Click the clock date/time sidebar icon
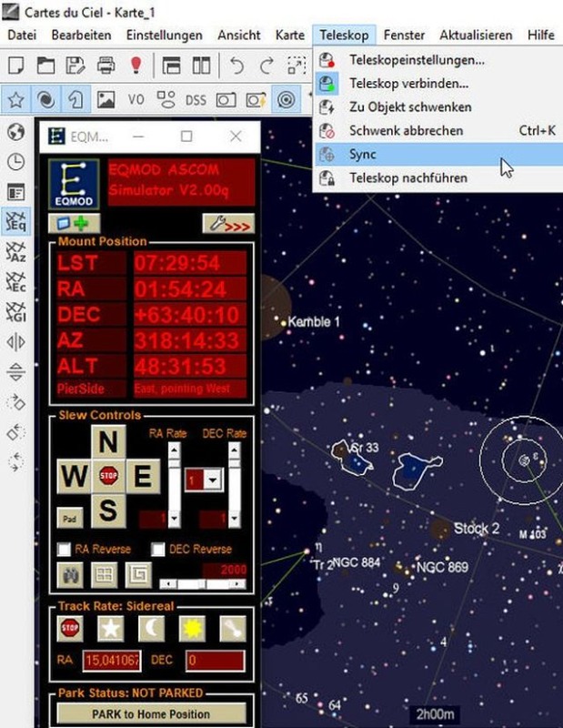The image size is (563, 728). click(16, 162)
